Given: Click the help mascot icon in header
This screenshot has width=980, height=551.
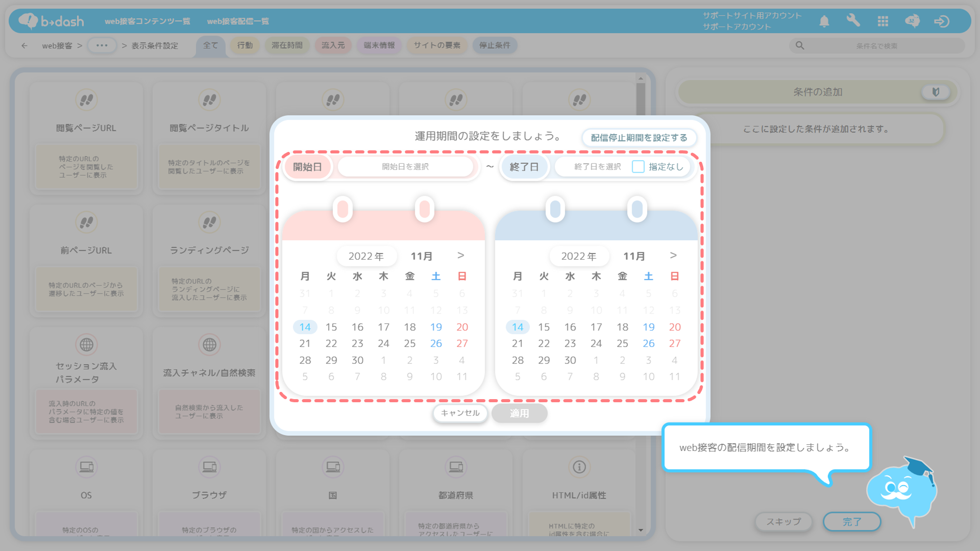Looking at the screenshot, I should [x=912, y=21].
